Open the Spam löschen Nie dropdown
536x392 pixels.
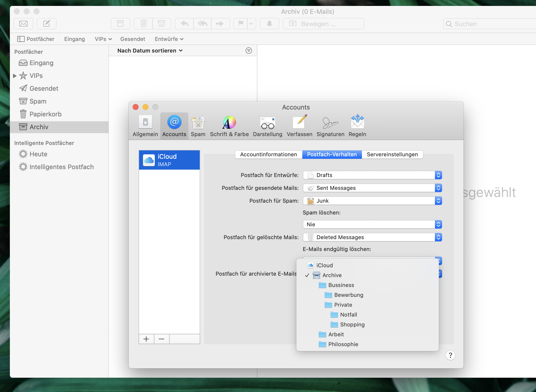[372, 224]
